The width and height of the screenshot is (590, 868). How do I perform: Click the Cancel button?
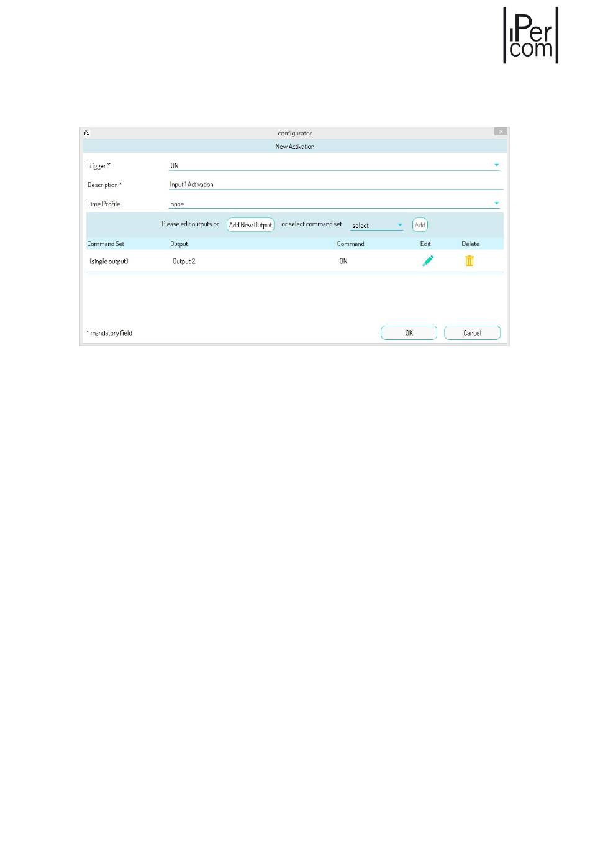[x=472, y=333]
